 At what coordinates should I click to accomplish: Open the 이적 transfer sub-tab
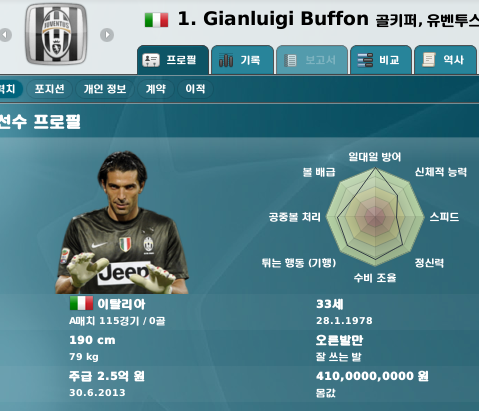195,89
